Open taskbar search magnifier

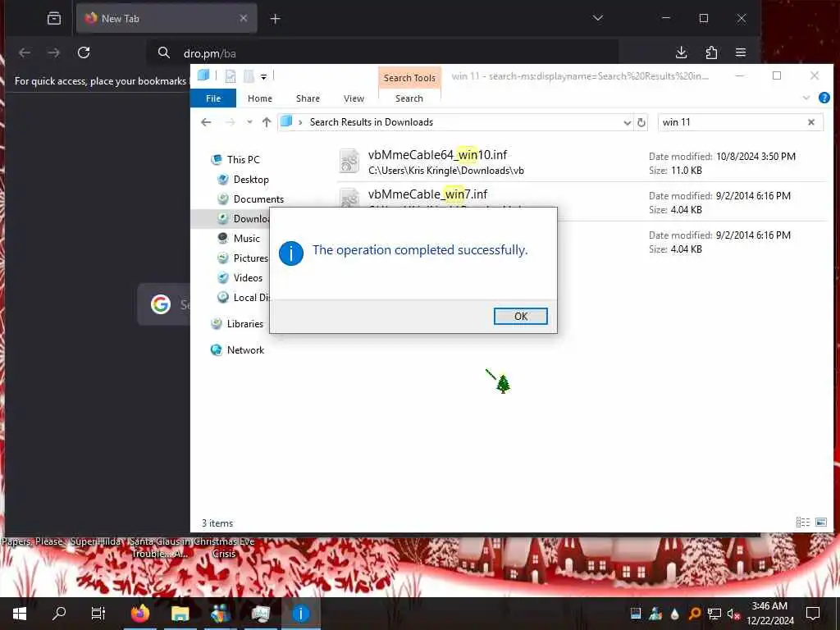coord(59,614)
